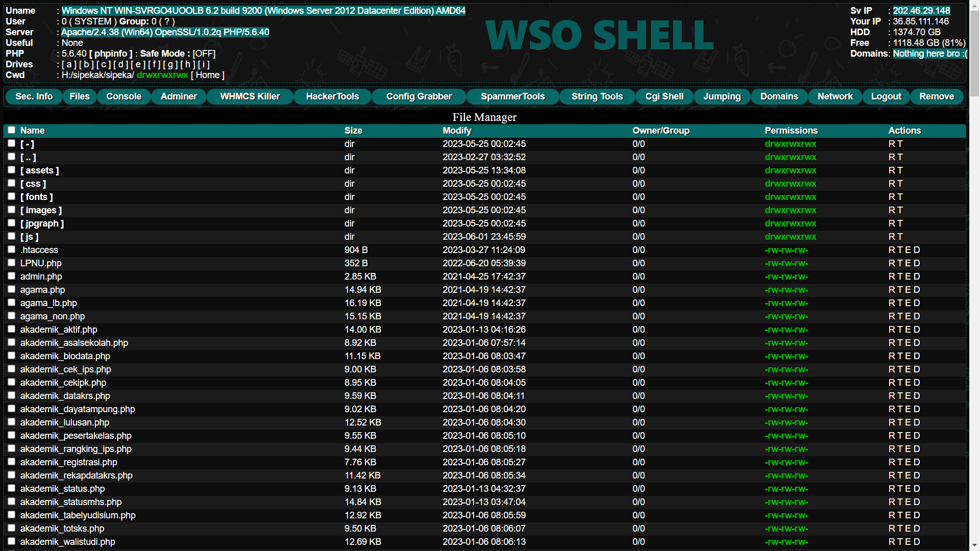Sort file list by Modify column
Screen dimensions: 980x551
tap(457, 131)
